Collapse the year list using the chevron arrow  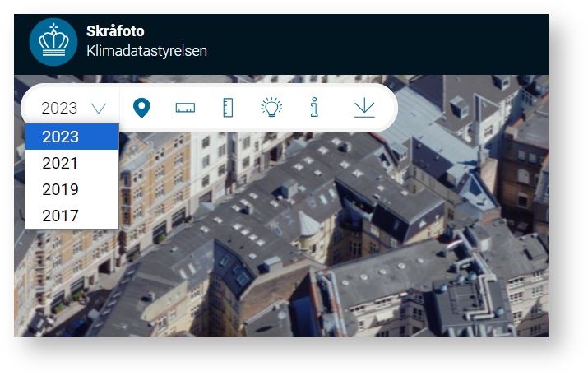(x=100, y=108)
